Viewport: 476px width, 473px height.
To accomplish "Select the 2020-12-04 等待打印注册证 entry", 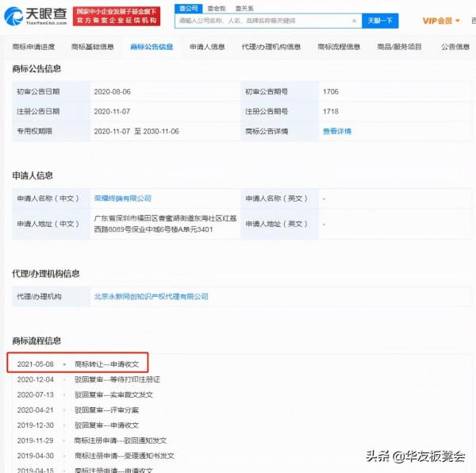I will point(88,379).
